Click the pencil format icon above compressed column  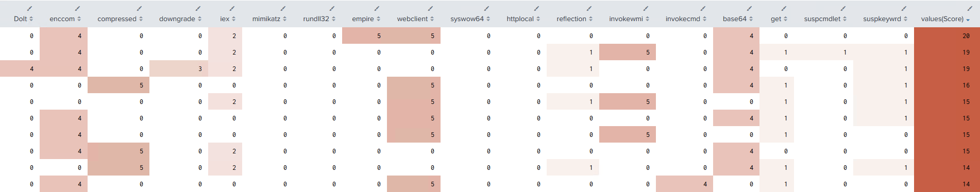[139, 8]
